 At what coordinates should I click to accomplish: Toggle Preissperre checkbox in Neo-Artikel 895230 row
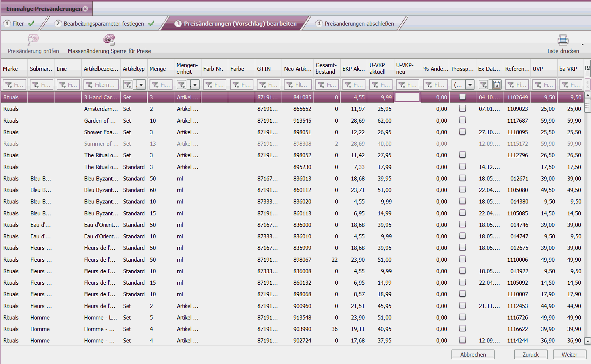point(462,166)
